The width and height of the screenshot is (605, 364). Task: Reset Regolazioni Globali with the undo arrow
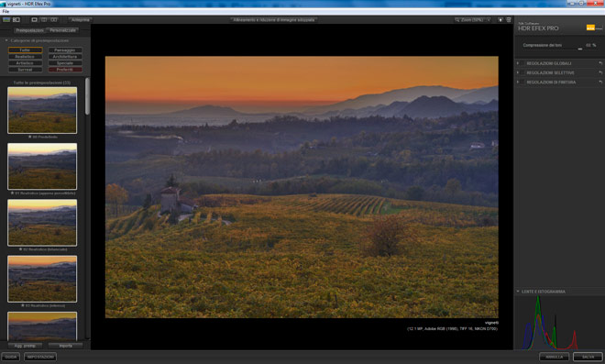[x=600, y=63]
